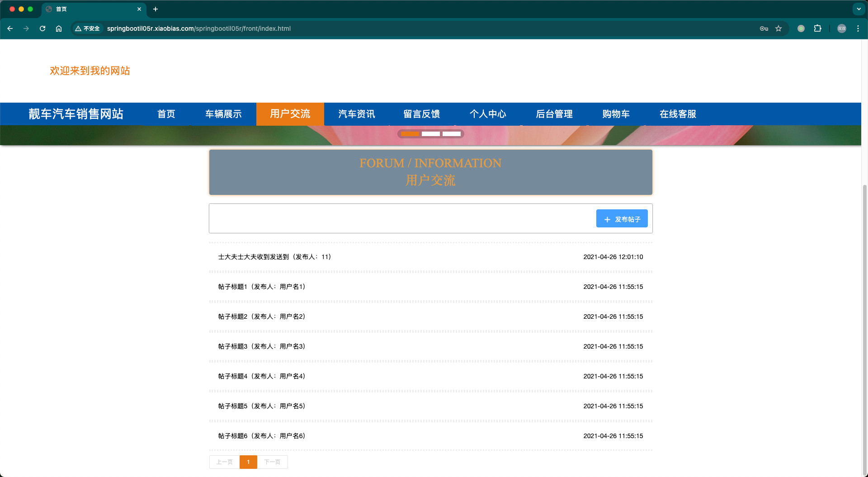Select the 用户交流 navigation item
Image resolution: width=868 pixels, height=477 pixels.
290,114
